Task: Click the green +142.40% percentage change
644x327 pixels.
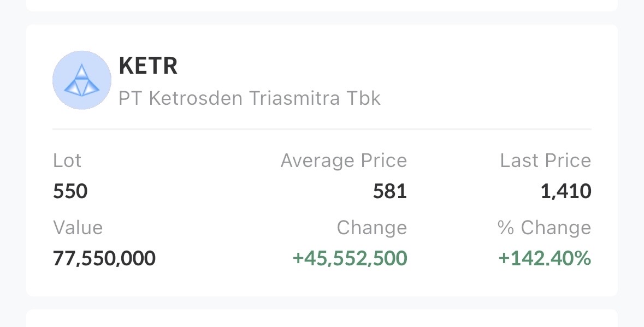Action: click(x=544, y=258)
